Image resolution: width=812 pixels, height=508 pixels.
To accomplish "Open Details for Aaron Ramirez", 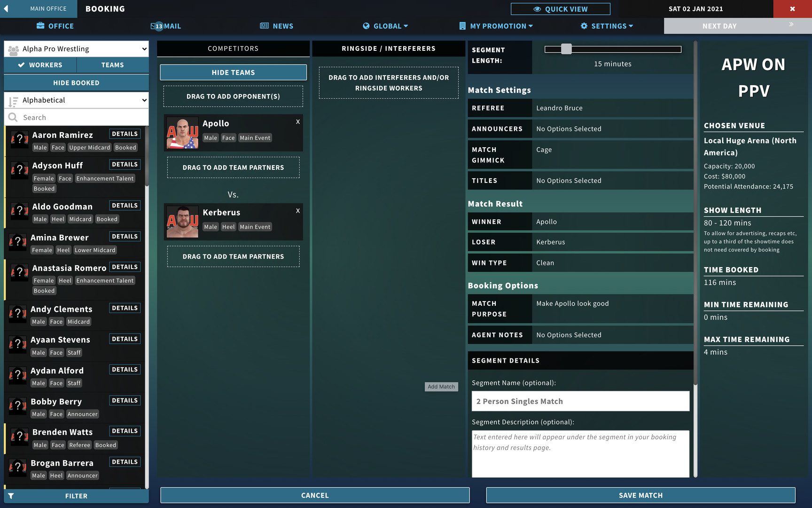I will pos(125,134).
